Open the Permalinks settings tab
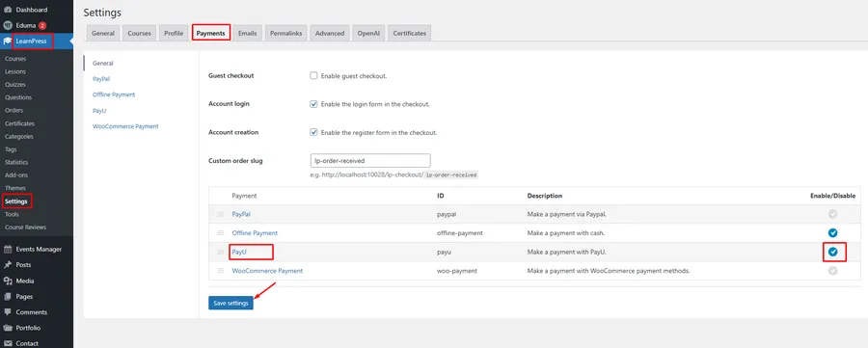This screenshot has width=868, height=348. pos(286,33)
